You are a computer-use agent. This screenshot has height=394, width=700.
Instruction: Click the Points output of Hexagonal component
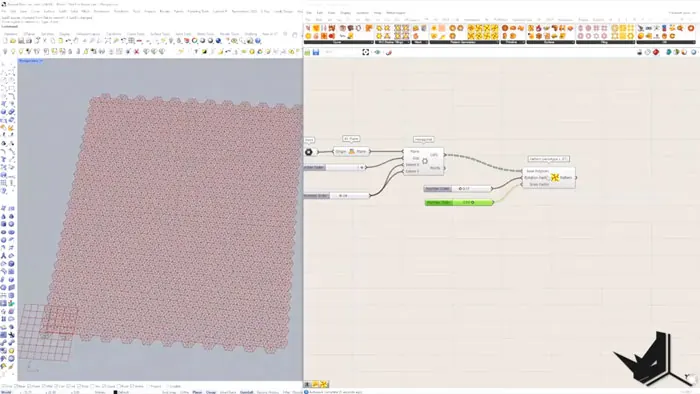click(435, 168)
